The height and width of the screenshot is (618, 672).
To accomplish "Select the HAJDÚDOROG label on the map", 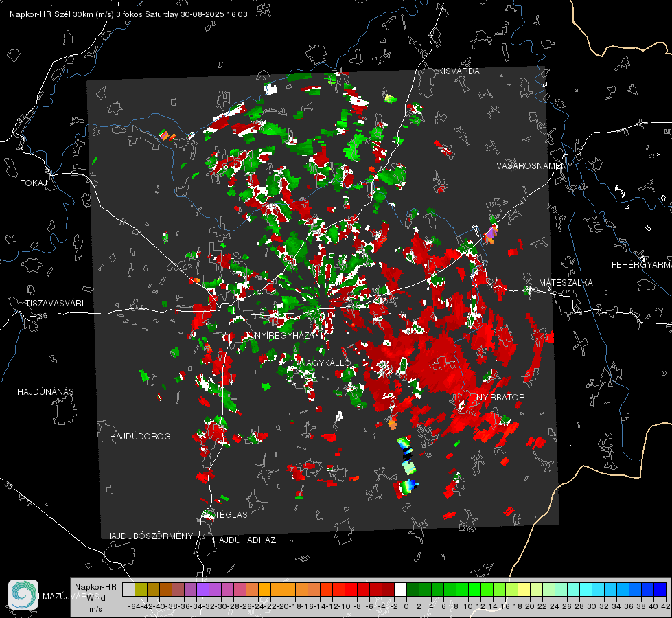I will 140,436.
